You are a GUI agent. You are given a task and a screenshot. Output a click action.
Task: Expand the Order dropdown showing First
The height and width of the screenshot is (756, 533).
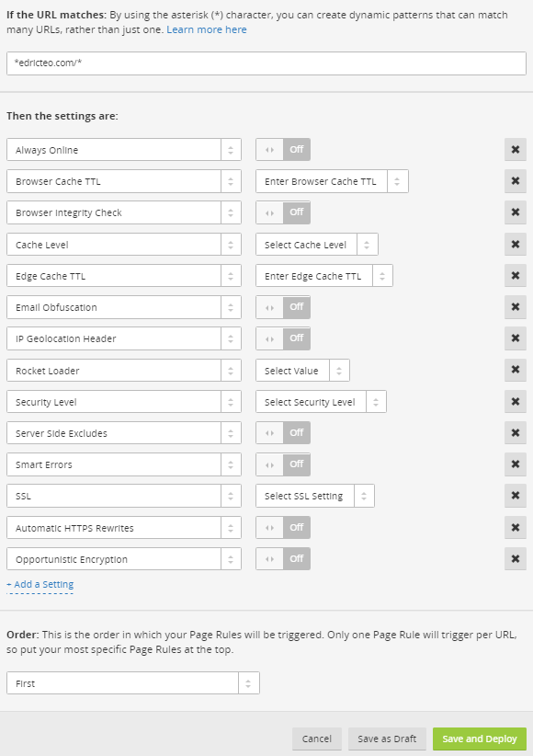tap(133, 683)
